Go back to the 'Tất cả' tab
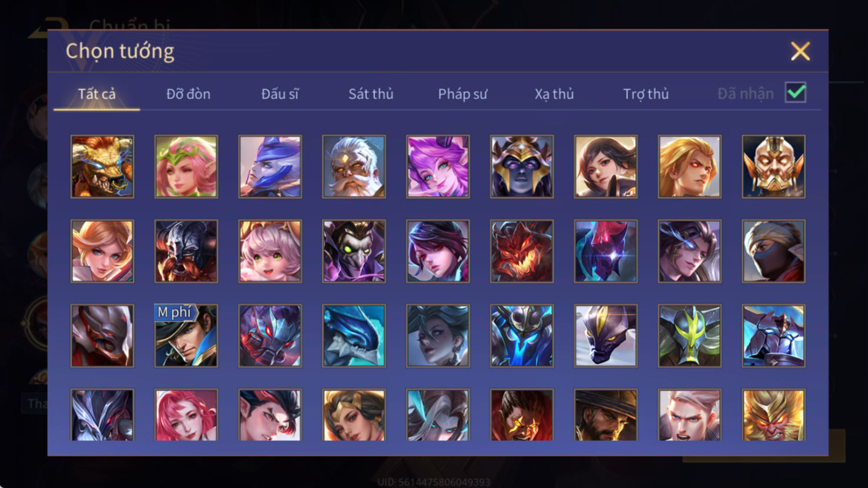868x488 pixels. click(x=97, y=94)
